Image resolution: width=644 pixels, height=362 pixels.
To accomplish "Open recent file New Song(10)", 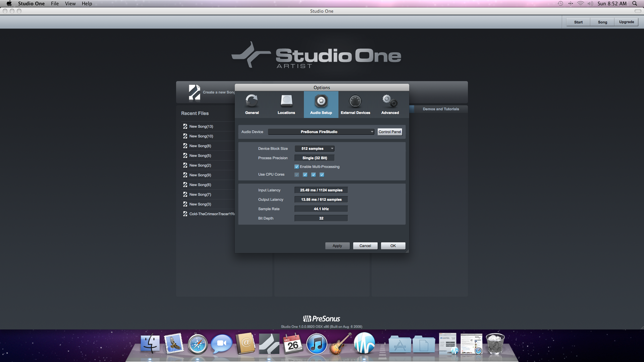I will (201, 136).
